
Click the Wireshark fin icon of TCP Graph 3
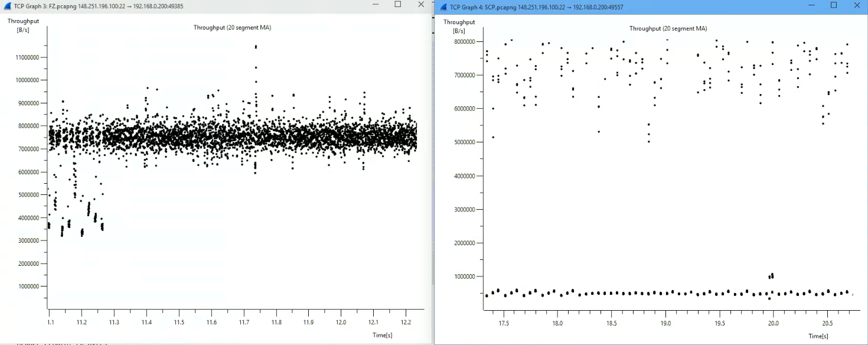point(7,5)
